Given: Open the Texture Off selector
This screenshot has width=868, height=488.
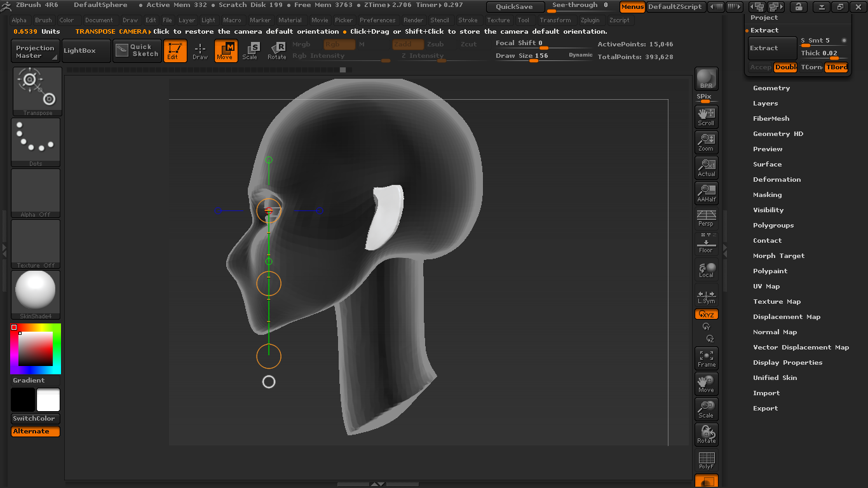Looking at the screenshot, I should [x=36, y=244].
